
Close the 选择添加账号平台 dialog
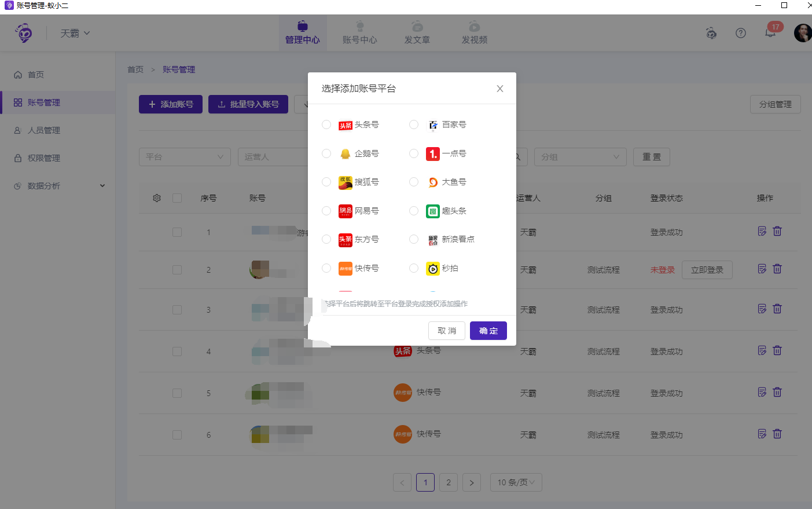500,89
